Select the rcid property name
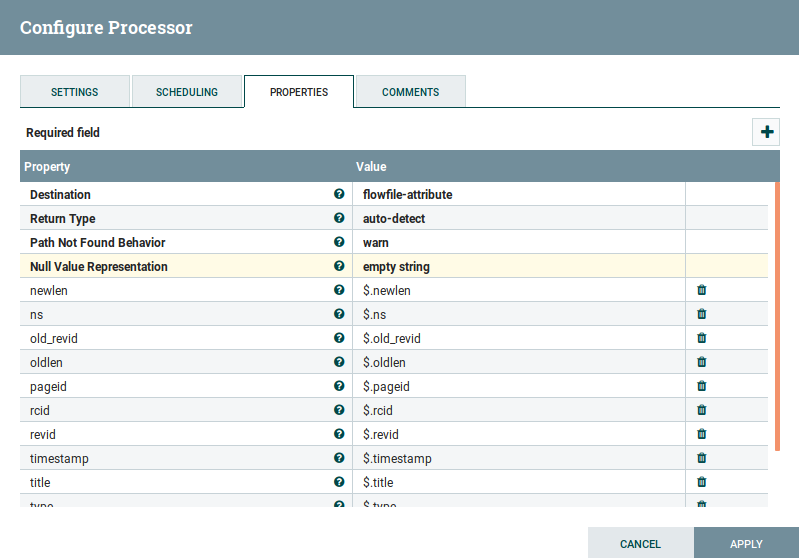Image resolution: width=799 pixels, height=558 pixels. [39, 410]
